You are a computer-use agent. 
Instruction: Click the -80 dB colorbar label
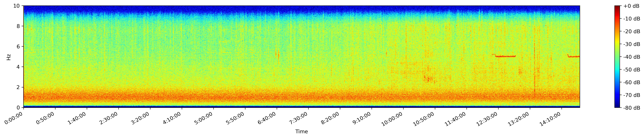pyautogui.click(x=632, y=108)
